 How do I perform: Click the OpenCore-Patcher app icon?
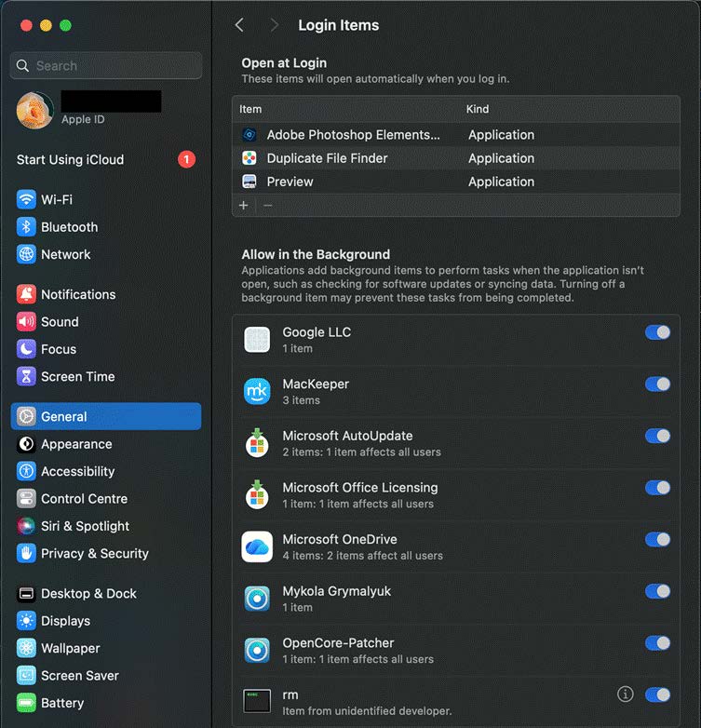pos(257,651)
